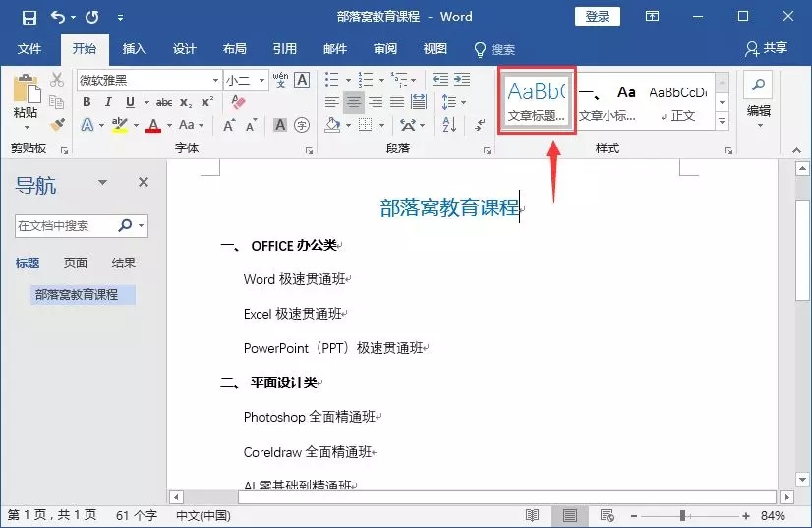Image resolution: width=812 pixels, height=528 pixels.
Task: Open the ribbon display options icon
Action: (x=652, y=16)
